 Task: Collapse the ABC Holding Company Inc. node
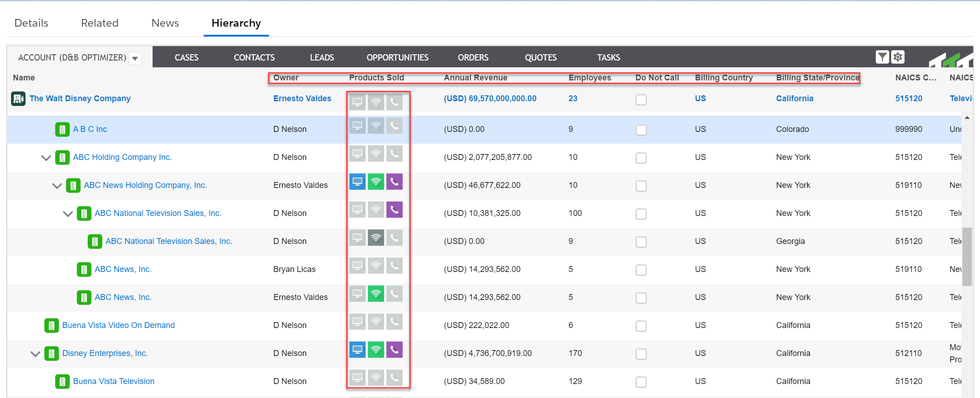46,158
